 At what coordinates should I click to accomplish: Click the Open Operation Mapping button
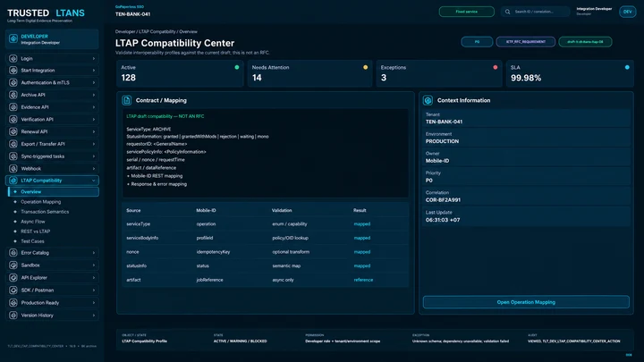[526, 302]
